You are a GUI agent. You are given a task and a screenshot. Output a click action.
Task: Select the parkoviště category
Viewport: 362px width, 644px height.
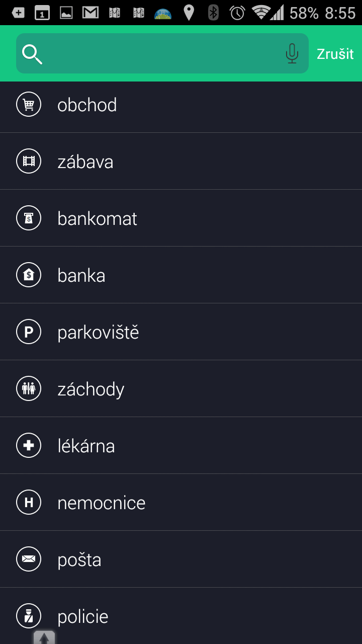pos(181,332)
